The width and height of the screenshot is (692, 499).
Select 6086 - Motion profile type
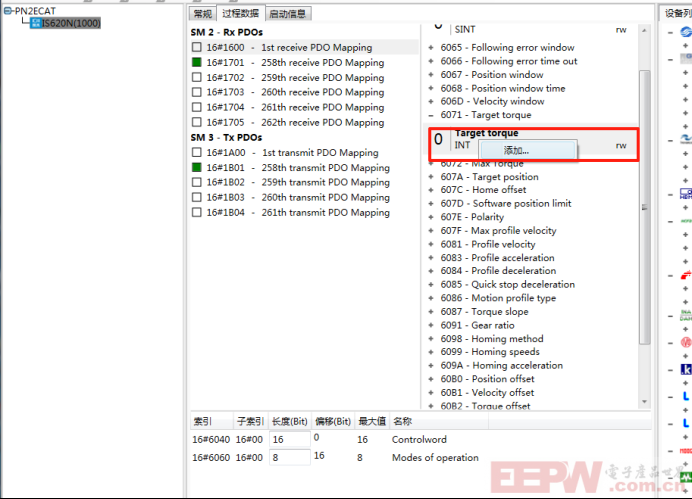[498, 298]
